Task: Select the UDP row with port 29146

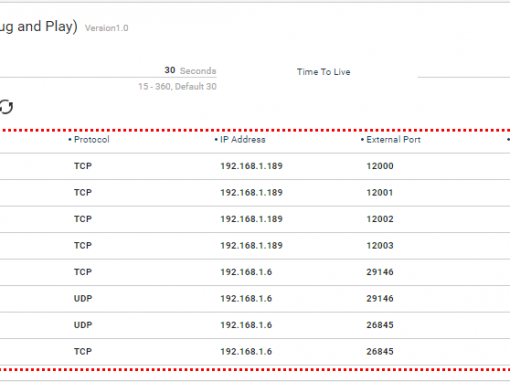Action: coord(255,299)
